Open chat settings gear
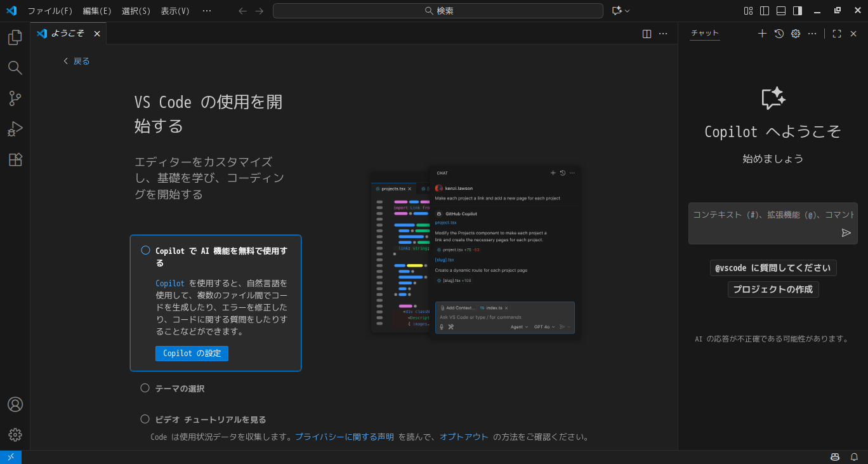The image size is (868, 464). tap(796, 34)
